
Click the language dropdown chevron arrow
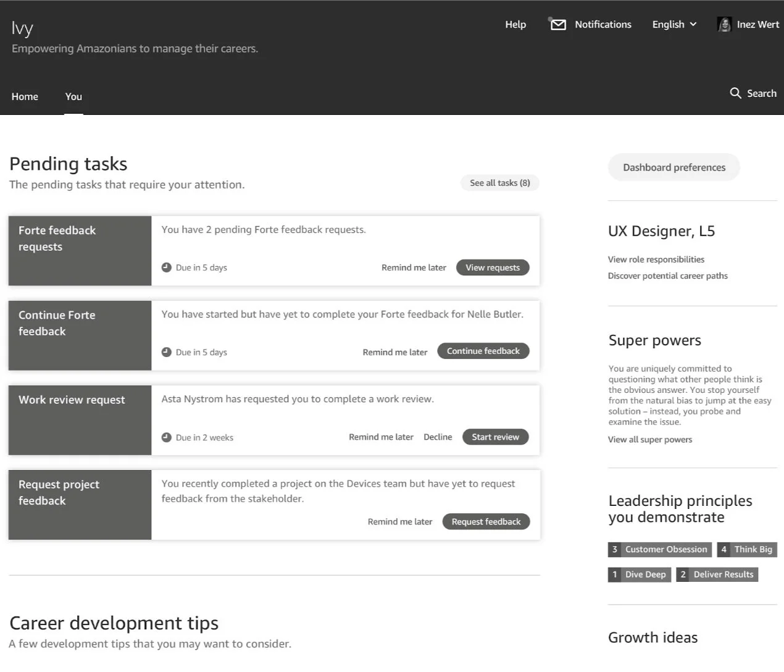point(693,25)
